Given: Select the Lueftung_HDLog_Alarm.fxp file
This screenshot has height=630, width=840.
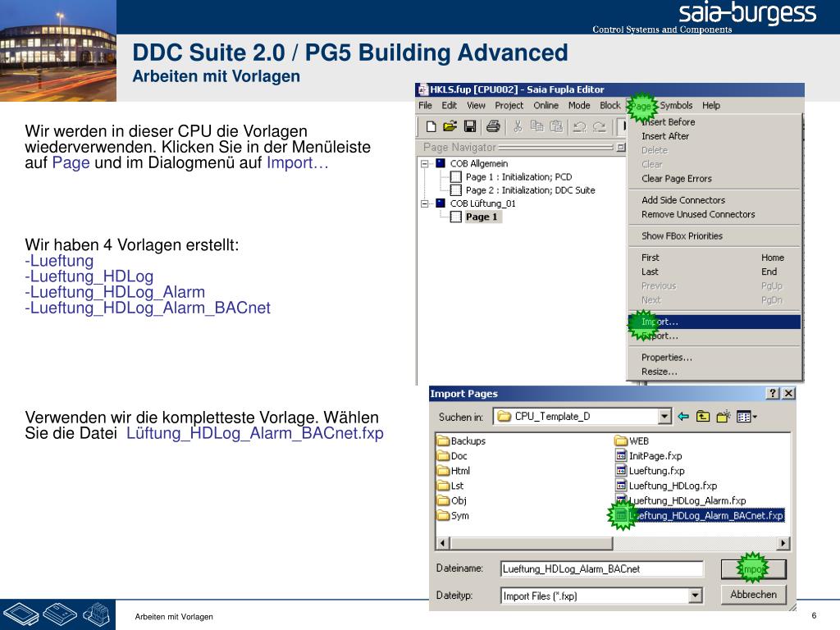Looking at the screenshot, I should click(680, 500).
